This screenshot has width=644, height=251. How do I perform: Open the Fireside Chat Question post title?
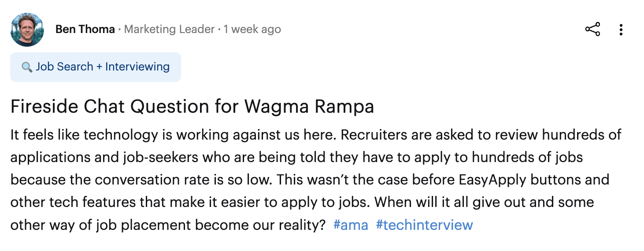coord(192,107)
